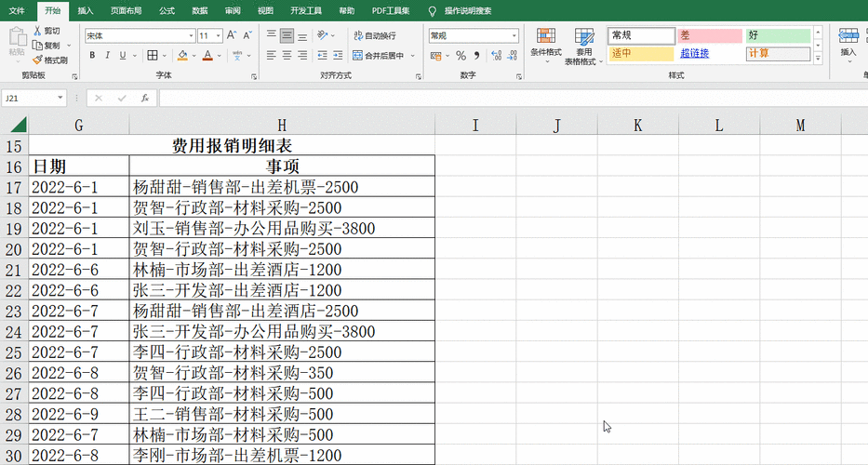Screen dimensions: 868x465
Task: Open the Name Box J21 dropdown arrow
Action: tap(60, 98)
